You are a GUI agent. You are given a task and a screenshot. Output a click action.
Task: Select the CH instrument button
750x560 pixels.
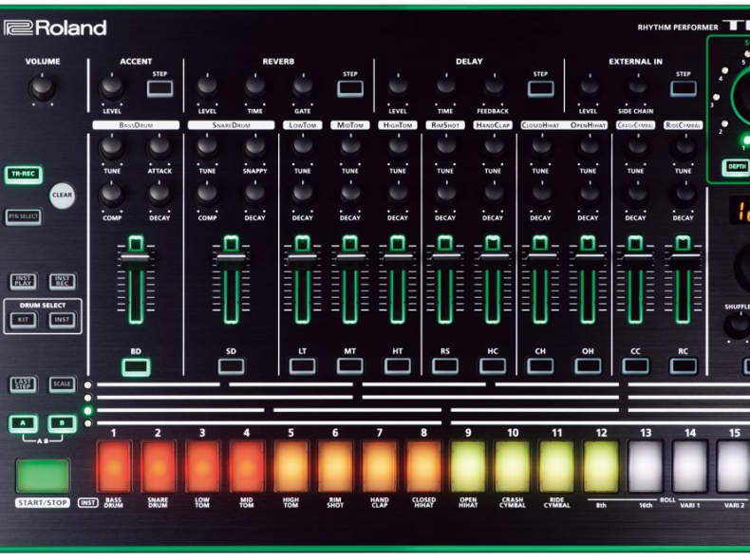(x=540, y=366)
